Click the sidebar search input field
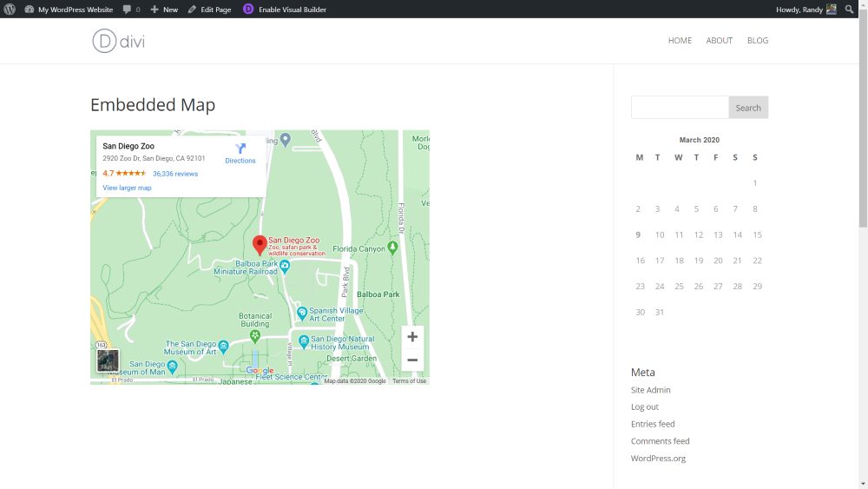This screenshot has width=868, height=489. coord(680,108)
